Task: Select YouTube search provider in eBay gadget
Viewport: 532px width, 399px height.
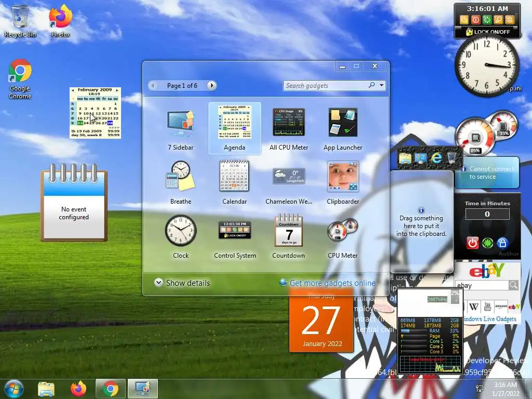Action: 487,307
